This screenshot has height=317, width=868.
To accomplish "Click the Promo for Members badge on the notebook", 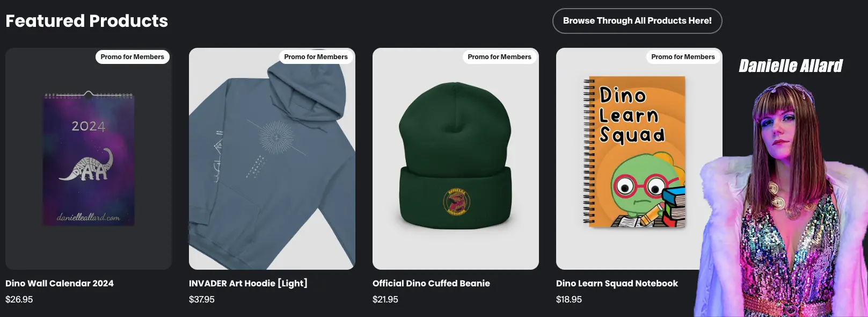I will (x=683, y=56).
